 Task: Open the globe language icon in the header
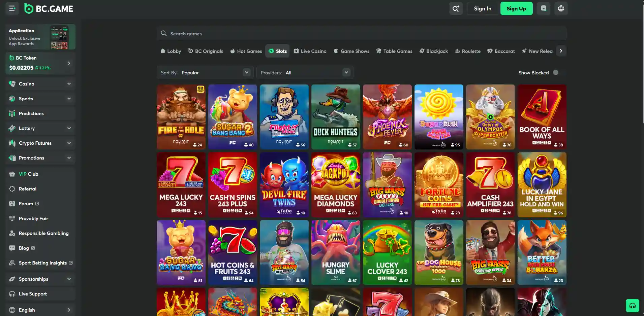[561, 8]
